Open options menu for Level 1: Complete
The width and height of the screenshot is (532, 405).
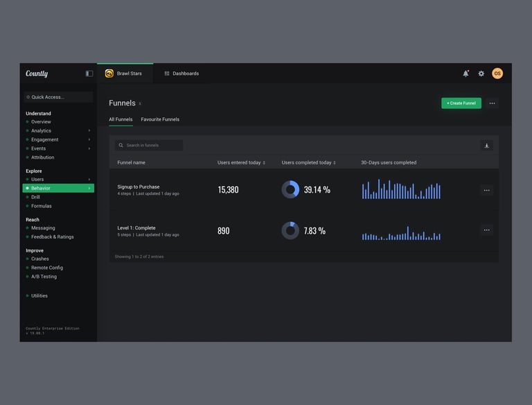[486, 230]
